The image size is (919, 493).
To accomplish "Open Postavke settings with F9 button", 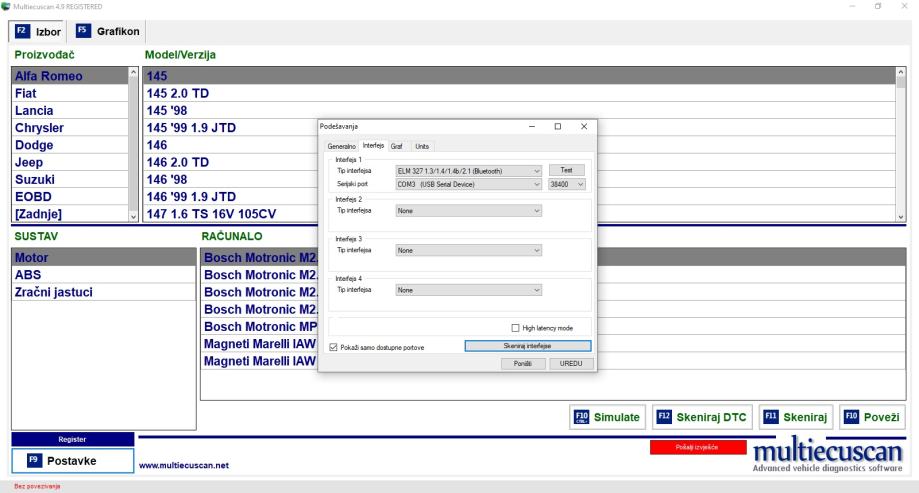I will (72, 460).
